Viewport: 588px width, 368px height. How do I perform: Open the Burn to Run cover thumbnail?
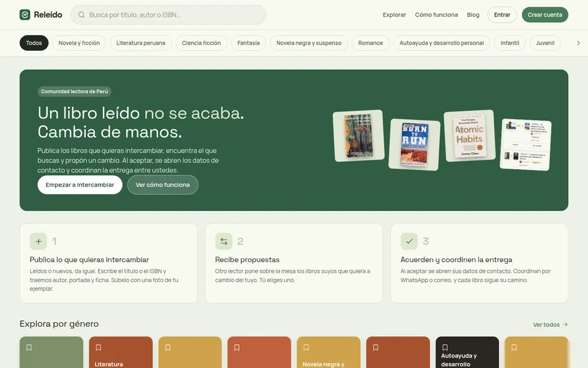pyautogui.click(x=415, y=145)
